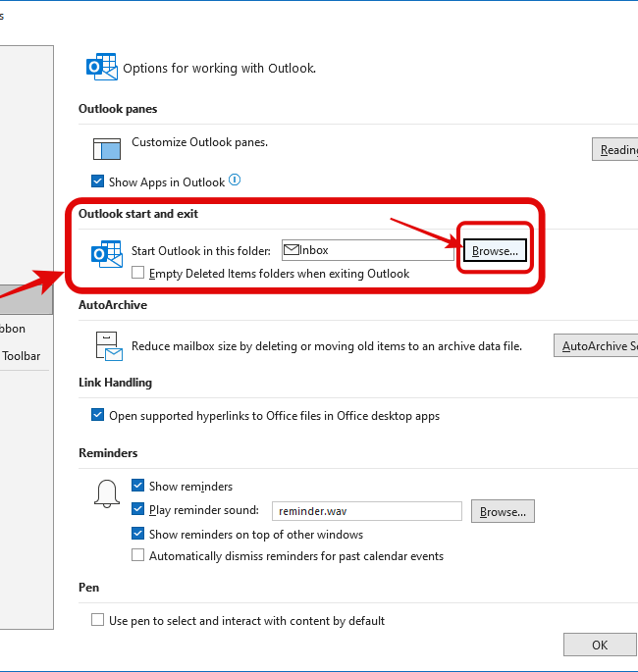Open Browse for the Outlook startup folder

pos(495,250)
